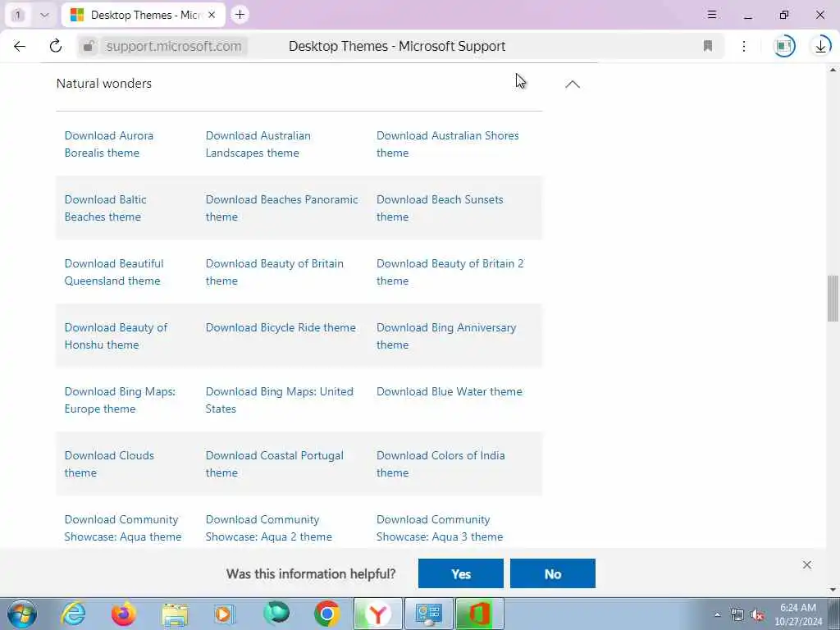Download Bing Maps: United States
Screen dimensions: 840x630
279,399
